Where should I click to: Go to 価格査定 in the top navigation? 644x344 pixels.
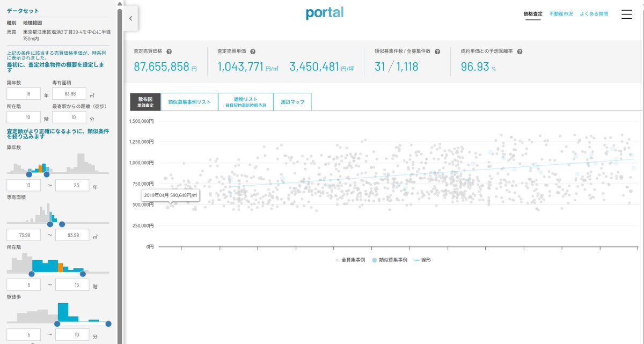[532, 14]
